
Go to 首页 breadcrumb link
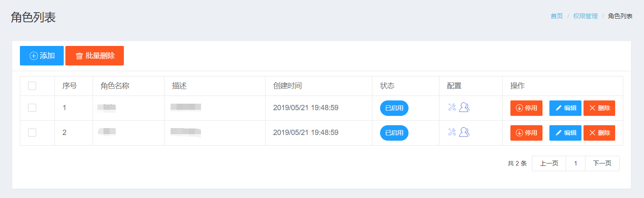[x=557, y=16]
